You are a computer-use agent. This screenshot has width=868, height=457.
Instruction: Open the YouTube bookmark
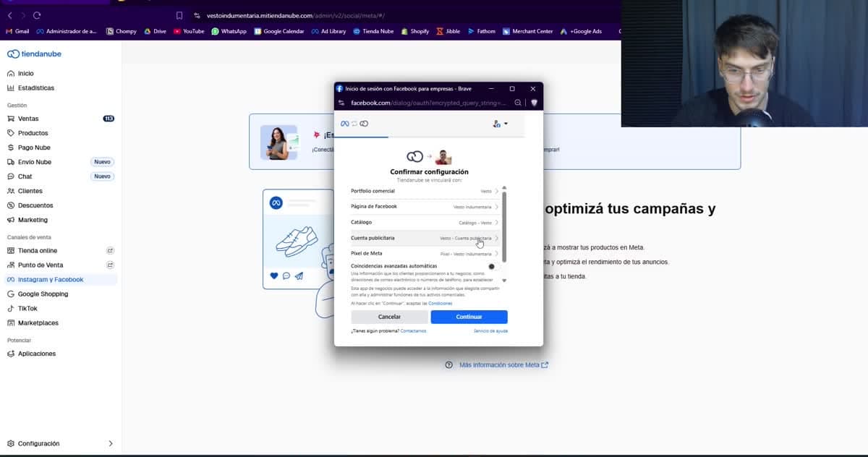coord(189,31)
